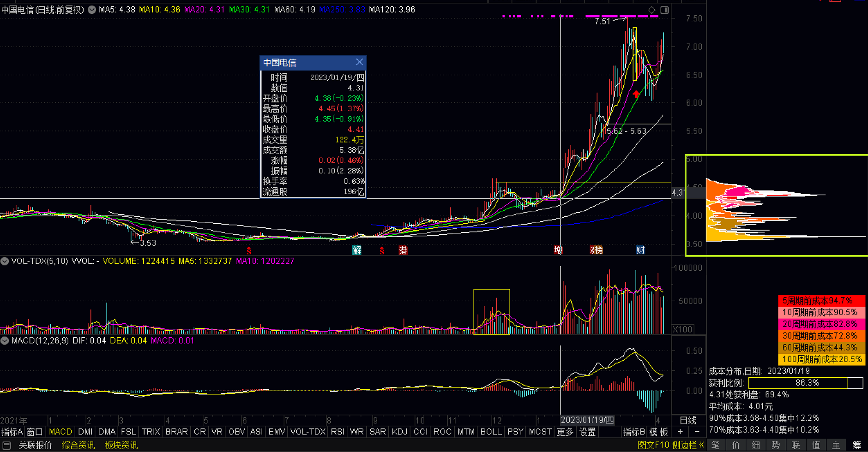This screenshot has height=452, width=868.
Task: Expand the main chart indicator dropdown arrow
Action: coord(92,9)
